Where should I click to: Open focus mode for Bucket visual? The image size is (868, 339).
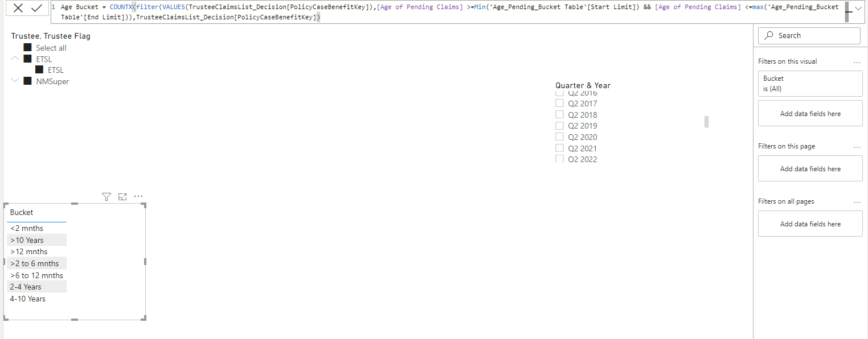coord(122,197)
